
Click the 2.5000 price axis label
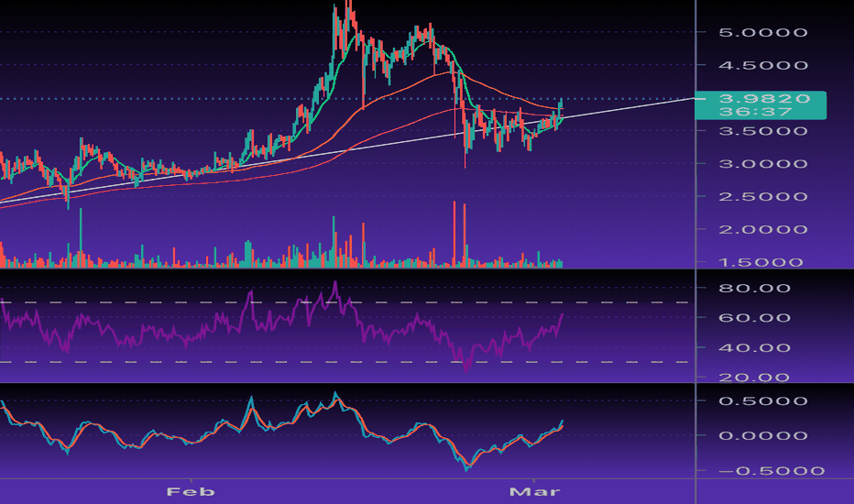(x=763, y=197)
